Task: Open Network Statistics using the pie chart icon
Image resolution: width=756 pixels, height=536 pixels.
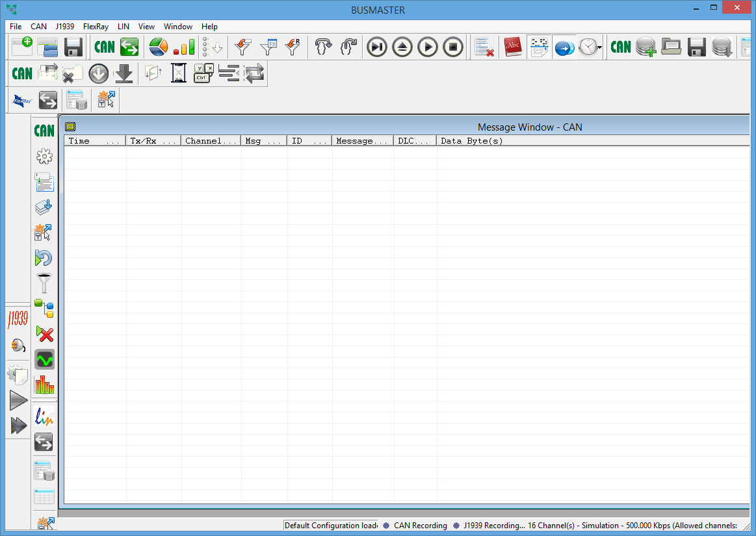Action: tap(159, 47)
